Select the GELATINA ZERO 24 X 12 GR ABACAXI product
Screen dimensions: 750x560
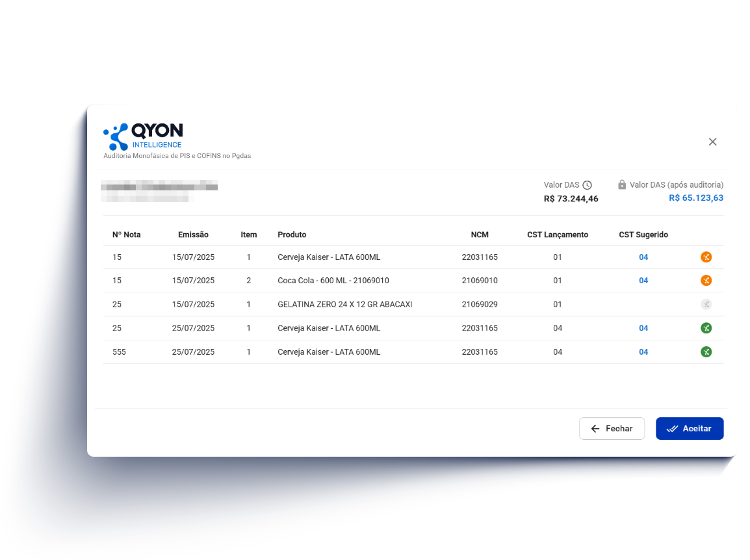point(344,304)
